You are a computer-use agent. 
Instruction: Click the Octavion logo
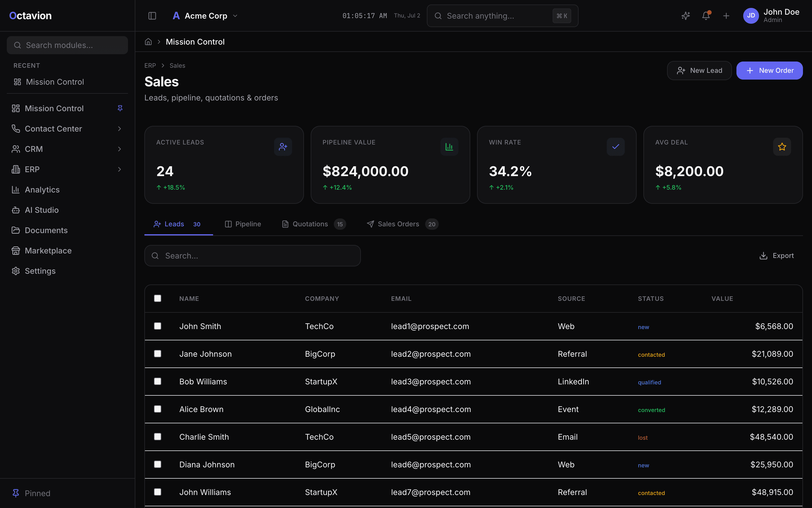click(30, 16)
